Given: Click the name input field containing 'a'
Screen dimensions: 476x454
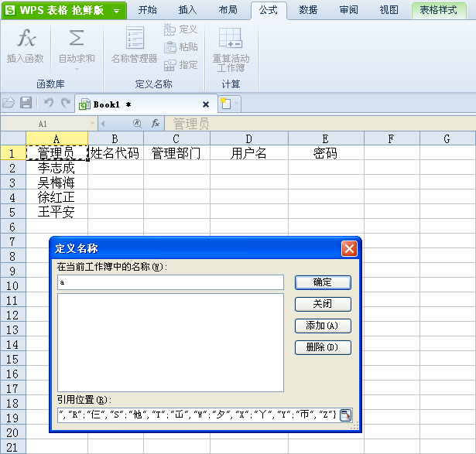Looking at the screenshot, I should tap(170, 282).
